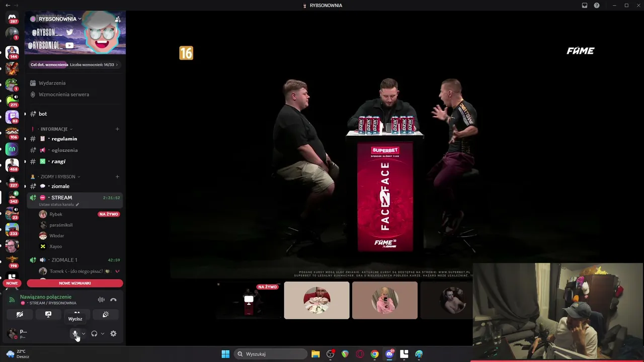Screen dimensions: 644x362
Task: Open Opera browser from the taskbar
Action: (360, 354)
